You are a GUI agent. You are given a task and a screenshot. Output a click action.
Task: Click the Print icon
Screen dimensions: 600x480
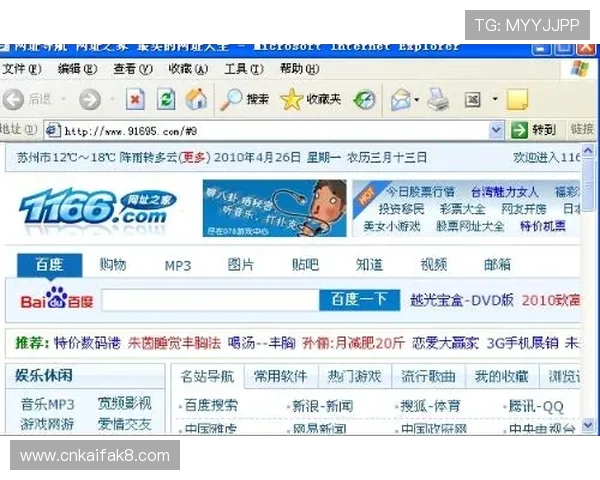438,99
